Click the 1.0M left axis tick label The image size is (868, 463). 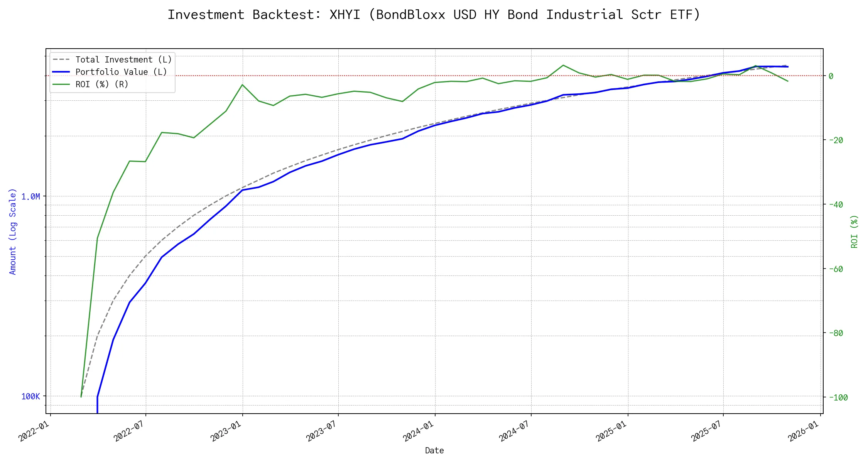point(30,197)
